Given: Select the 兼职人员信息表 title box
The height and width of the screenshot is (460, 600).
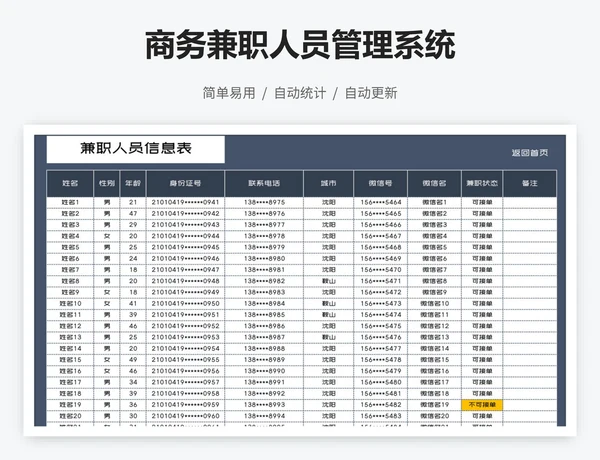Looking at the screenshot, I should 135,149.
